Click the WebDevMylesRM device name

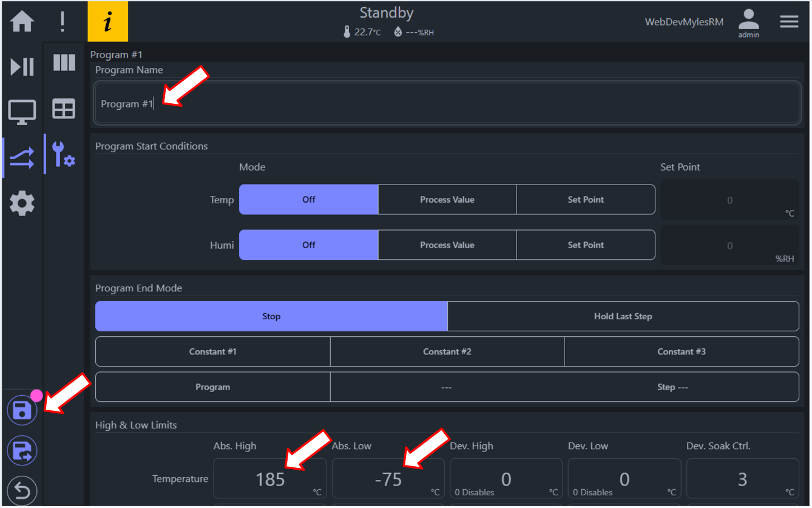[x=684, y=22]
